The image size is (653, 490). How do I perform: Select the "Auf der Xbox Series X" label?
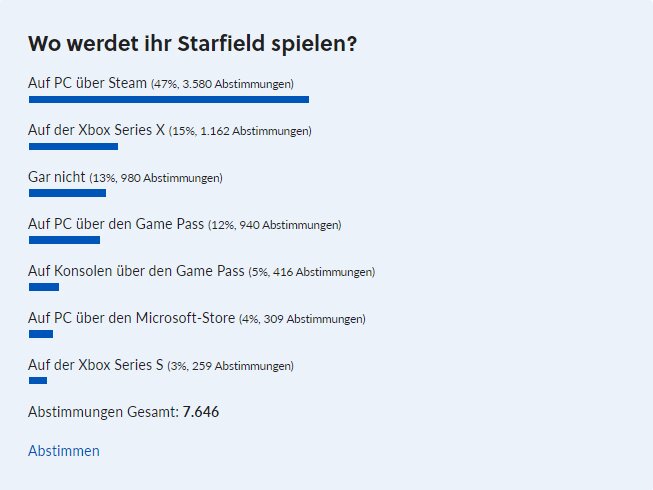97,130
